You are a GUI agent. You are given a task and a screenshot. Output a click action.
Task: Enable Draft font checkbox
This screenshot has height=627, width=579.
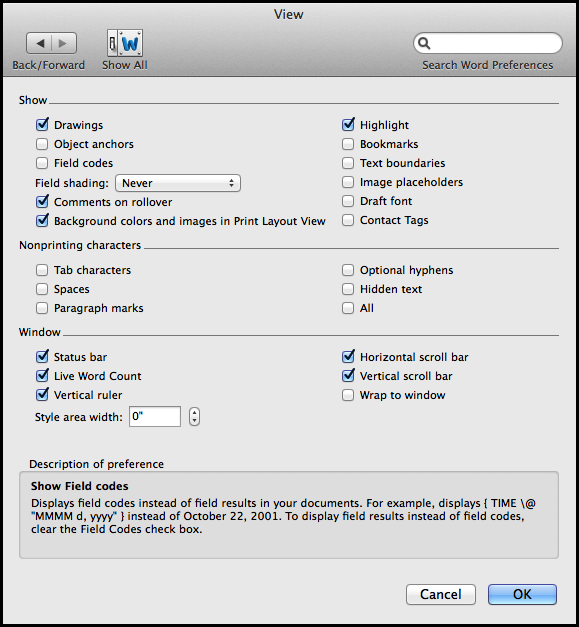[x=348, y=201]
